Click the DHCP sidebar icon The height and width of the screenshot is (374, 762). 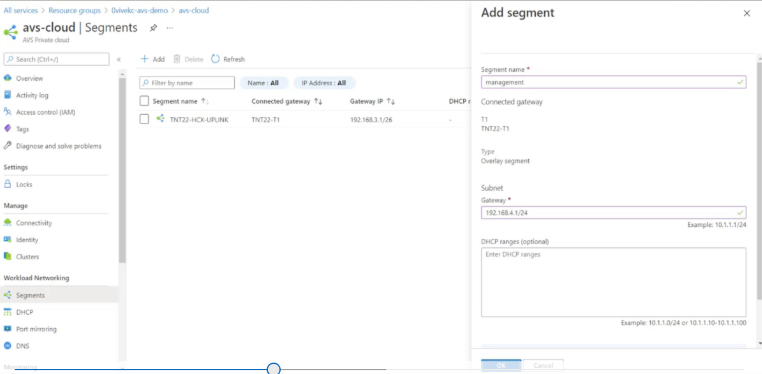pos(7,312)
